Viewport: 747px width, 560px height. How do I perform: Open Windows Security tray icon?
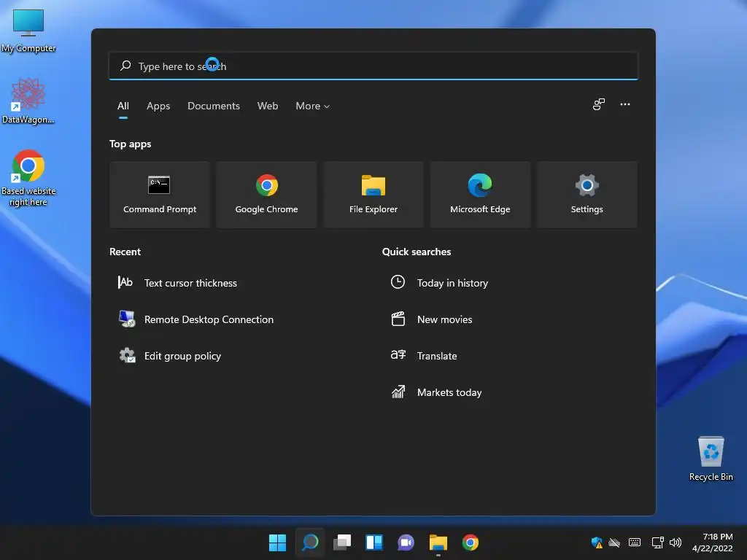pos(597,542)
